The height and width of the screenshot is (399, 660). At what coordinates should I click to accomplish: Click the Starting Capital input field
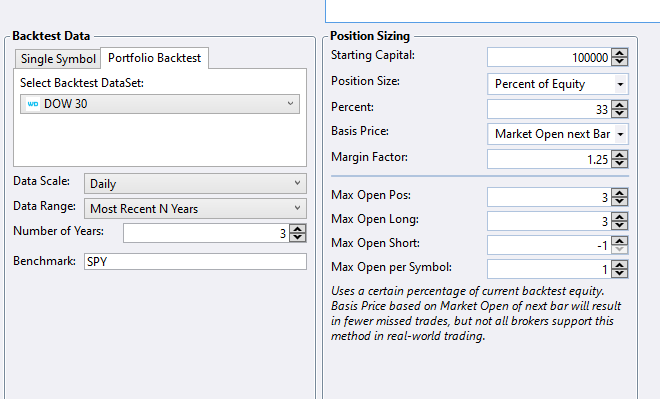tap(549, 57)
